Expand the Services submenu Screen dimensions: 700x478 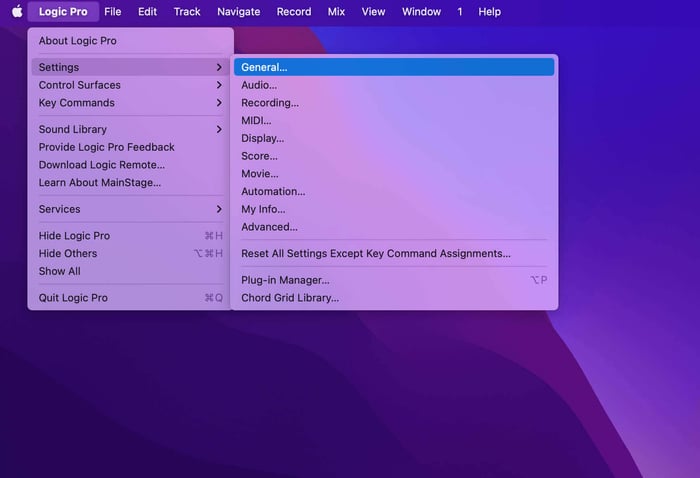point(130,209)
